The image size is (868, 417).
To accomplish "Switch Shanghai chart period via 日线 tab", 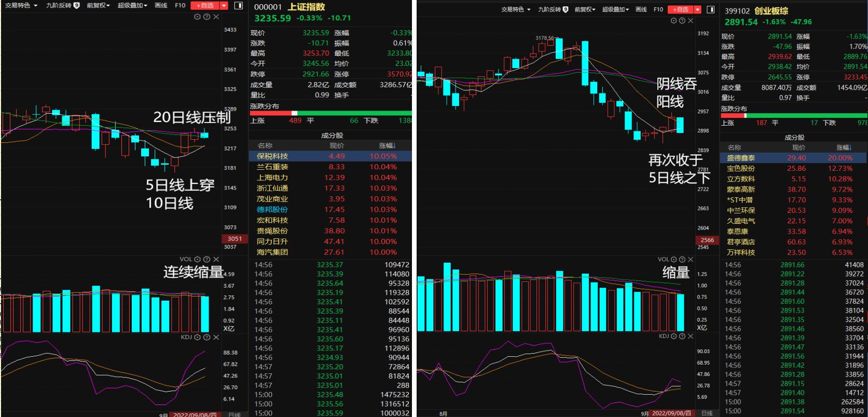I will (x=235, y=414).
